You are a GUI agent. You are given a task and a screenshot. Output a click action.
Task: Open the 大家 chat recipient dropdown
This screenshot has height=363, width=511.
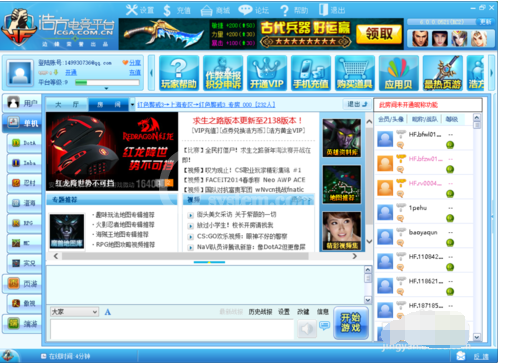(74, 312)
